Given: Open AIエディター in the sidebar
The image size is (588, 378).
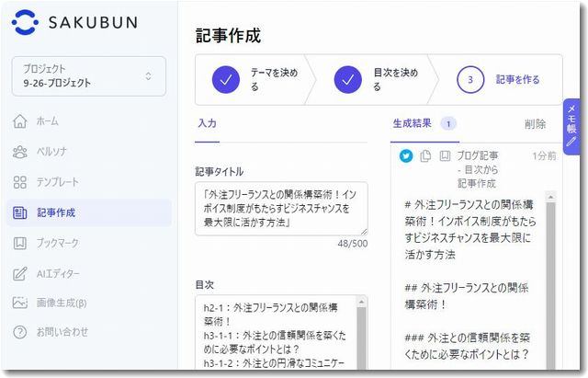Looking at the screenshot, I should click(59, 273).
